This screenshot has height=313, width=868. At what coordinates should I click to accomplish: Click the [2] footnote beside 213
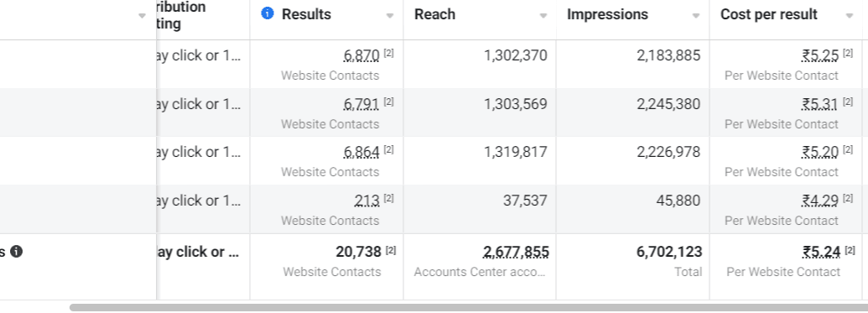coord(388,198)
